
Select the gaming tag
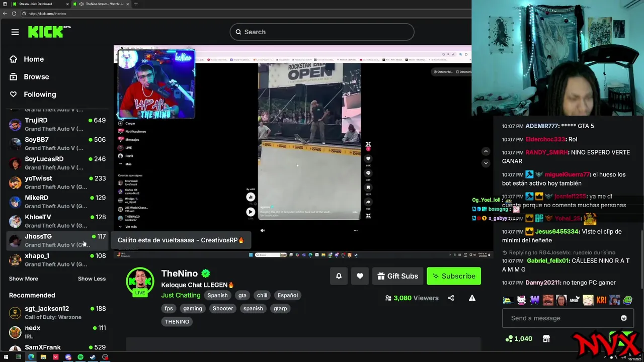pos(193,308)
